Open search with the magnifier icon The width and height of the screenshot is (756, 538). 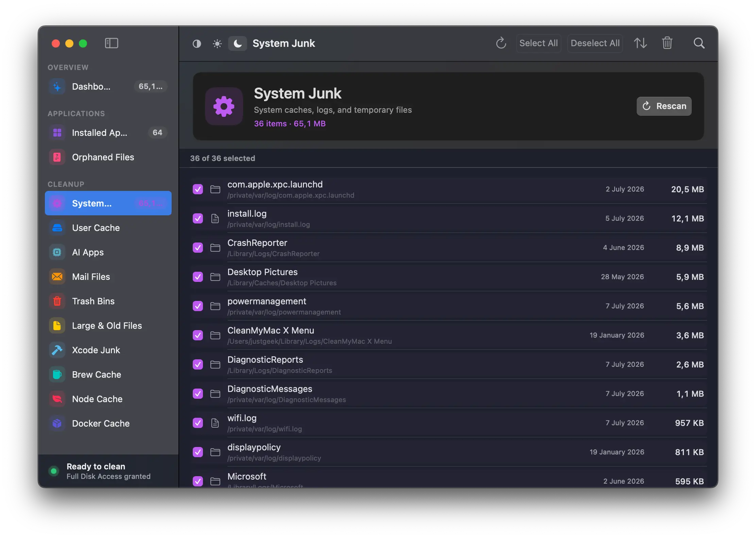(x=699, y=43)
